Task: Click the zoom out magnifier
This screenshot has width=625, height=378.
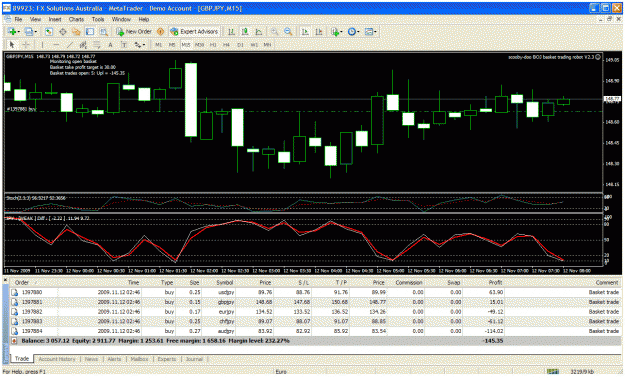Action: (288, 32)
